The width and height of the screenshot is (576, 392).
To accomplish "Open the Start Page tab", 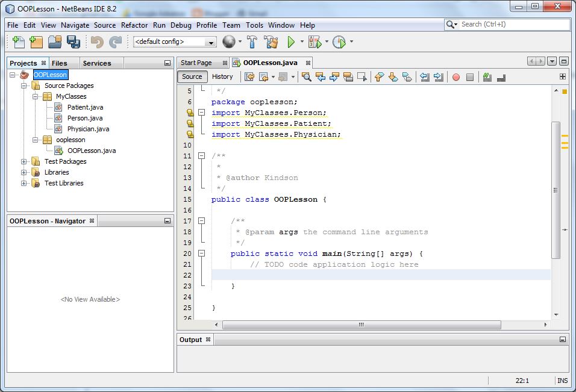I will click(x=196, y=63).
